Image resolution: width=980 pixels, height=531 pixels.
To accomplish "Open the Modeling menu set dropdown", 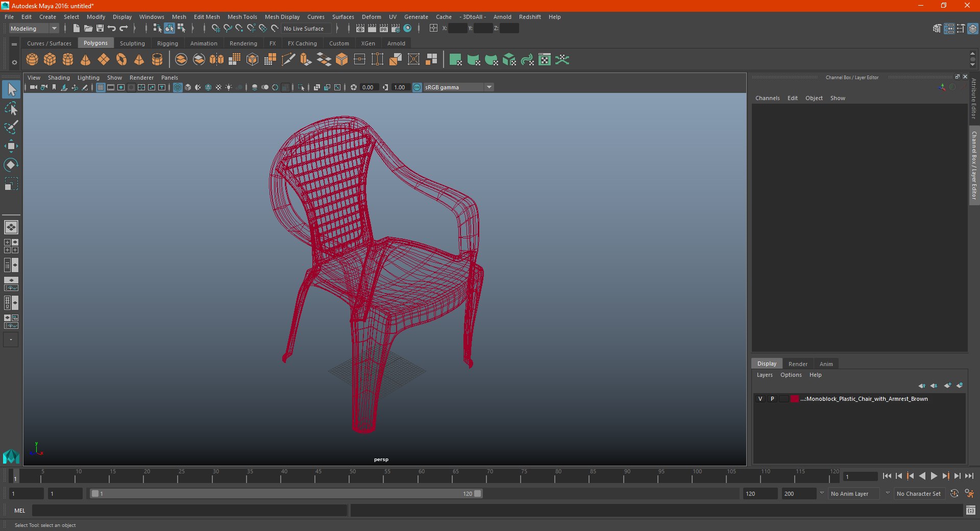I will tap(34, 29).
